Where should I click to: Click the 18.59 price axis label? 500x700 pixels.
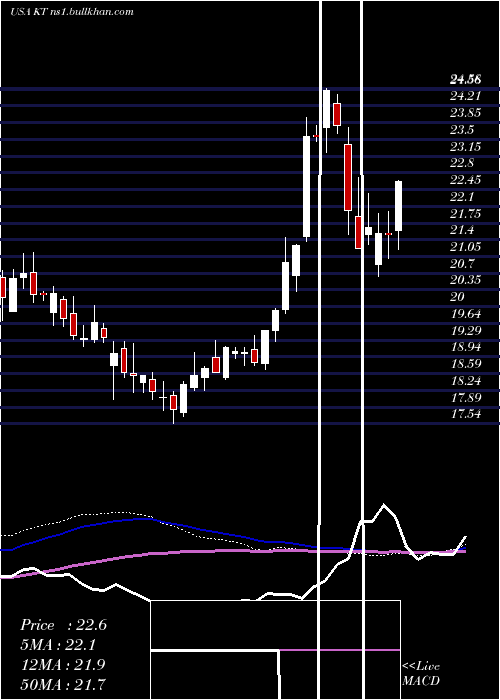466,364
